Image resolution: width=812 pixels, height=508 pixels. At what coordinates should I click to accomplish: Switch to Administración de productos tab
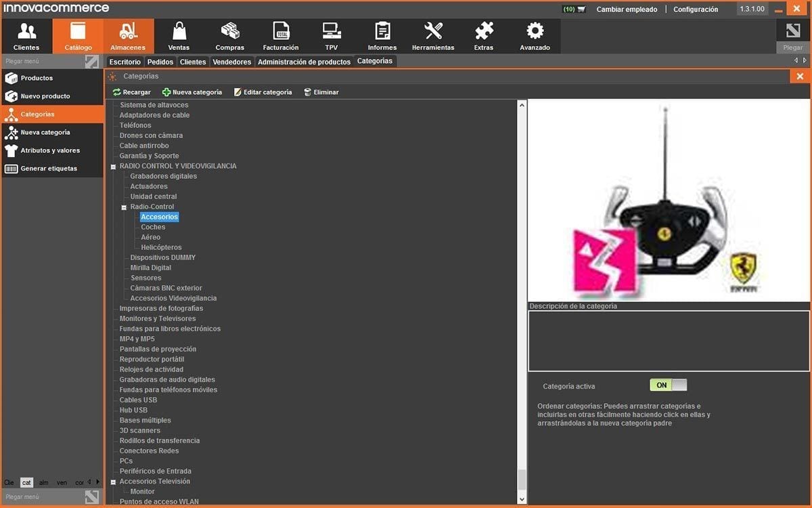[304, 62]
